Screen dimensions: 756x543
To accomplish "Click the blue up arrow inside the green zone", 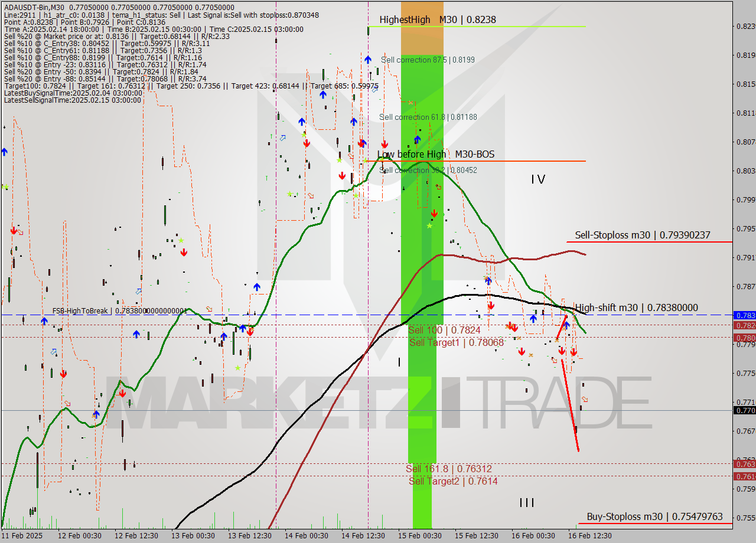I will tap(417, 139).
